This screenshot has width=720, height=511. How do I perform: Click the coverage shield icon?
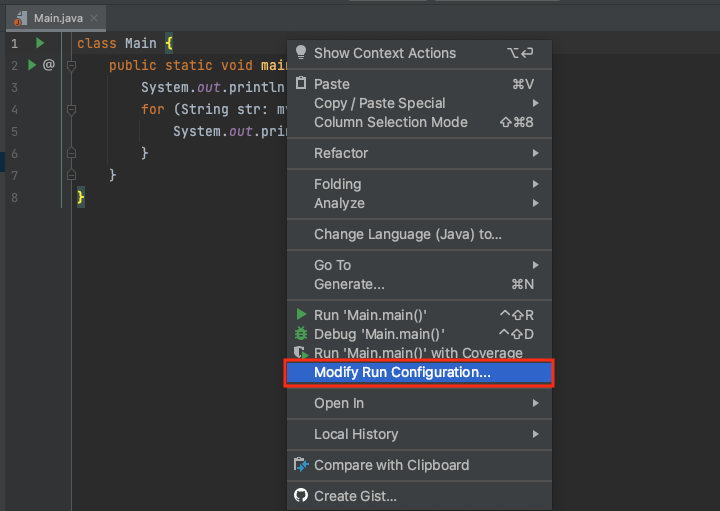[x=301, y=353]
